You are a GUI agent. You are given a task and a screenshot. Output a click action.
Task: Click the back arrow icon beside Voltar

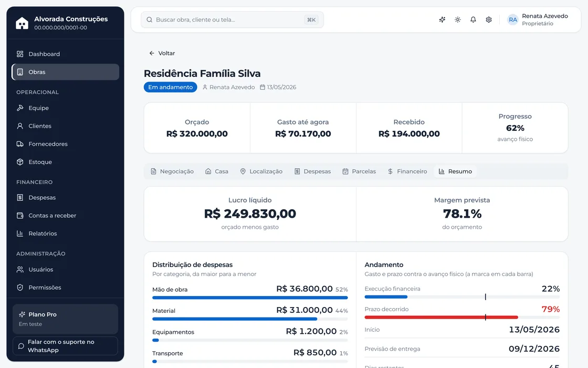152,53
